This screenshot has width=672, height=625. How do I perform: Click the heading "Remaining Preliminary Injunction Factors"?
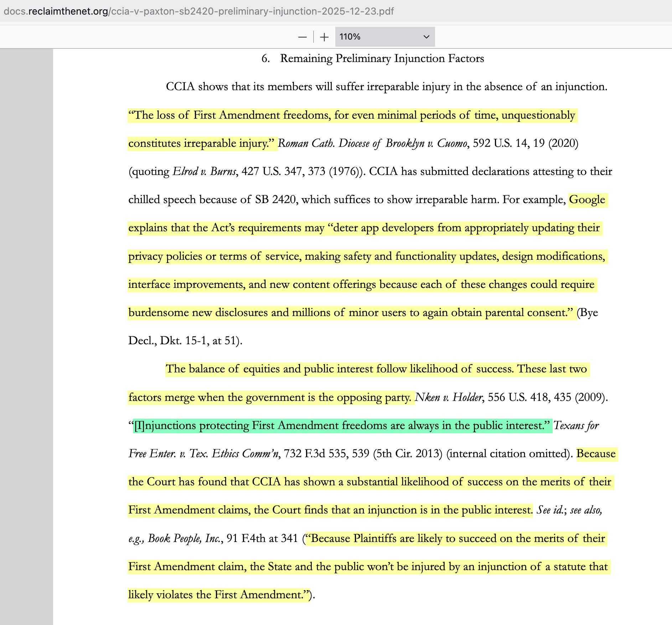[x=382, y=58]
